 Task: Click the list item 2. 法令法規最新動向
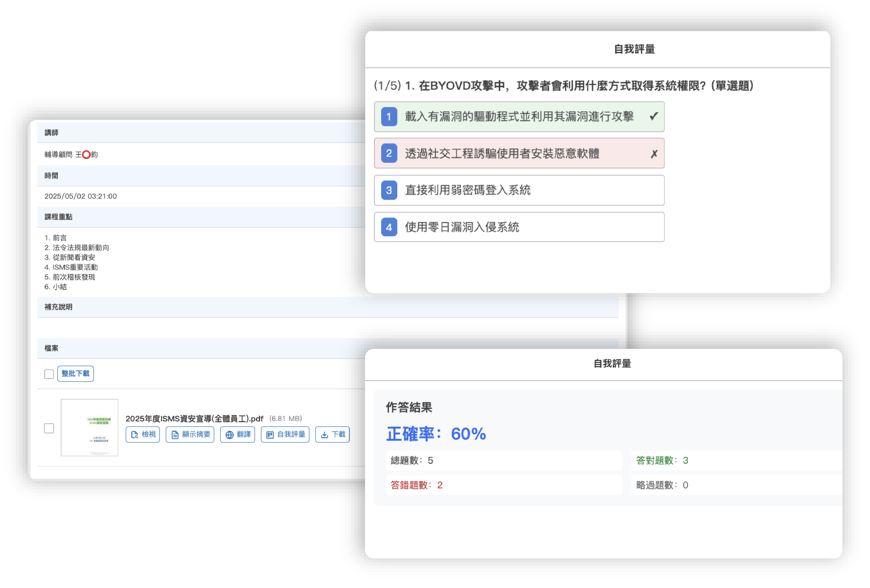(77, 248)
